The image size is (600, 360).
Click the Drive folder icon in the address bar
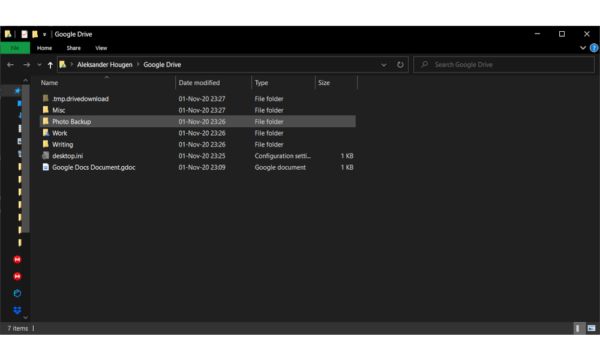pos(63,64)
